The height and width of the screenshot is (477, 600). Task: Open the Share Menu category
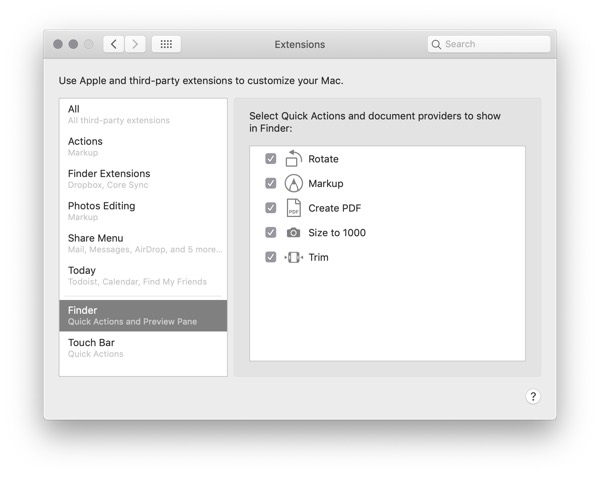coord(143,243)
